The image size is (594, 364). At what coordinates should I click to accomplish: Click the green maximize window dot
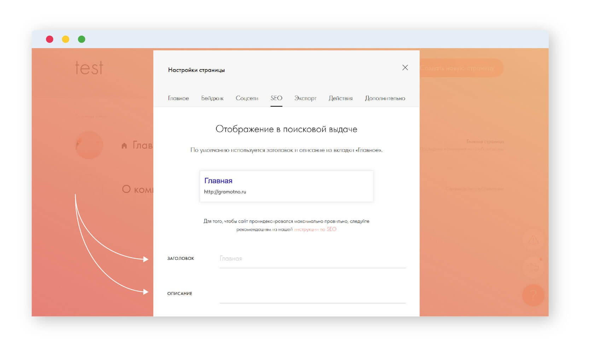click(82, 39)
